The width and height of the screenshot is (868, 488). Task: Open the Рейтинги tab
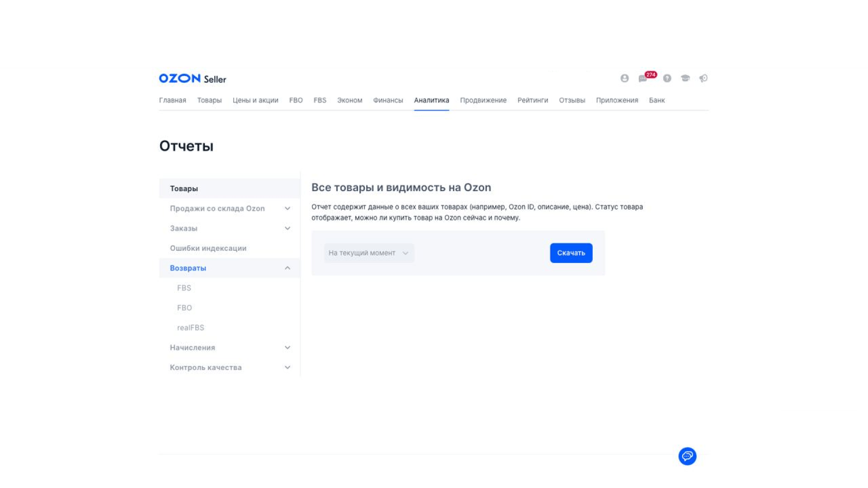pos(533,100)
